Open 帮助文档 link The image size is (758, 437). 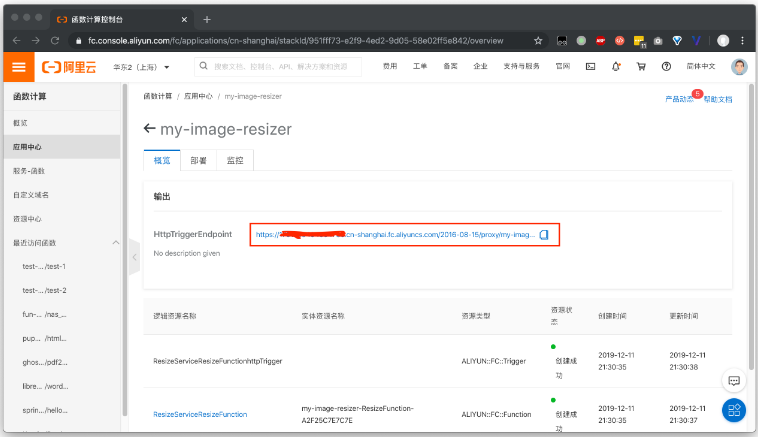click(717, 99)
